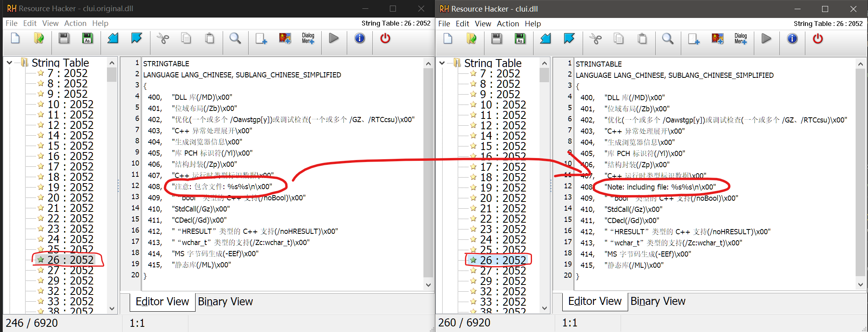Click Add image resource icon in clui.dll window
The width and height of the screenshot is (868, 332).
717,39
